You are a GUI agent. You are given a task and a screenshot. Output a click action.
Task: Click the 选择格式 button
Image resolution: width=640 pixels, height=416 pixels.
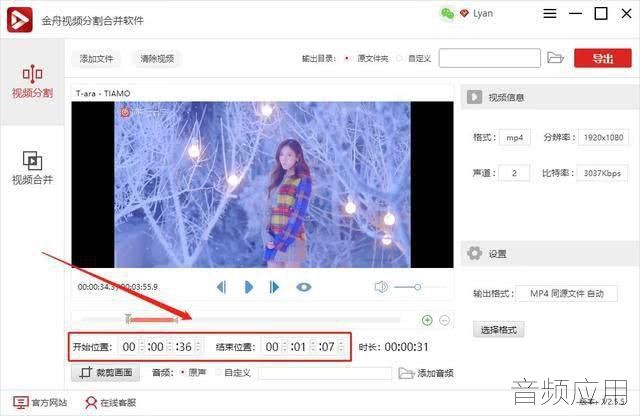pyautogui.click(x=498, y=329)
